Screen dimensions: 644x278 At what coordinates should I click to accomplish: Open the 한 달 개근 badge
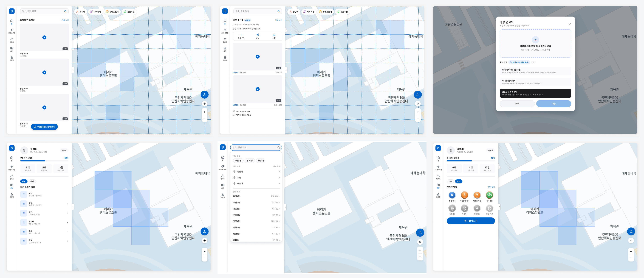pyautogui.click(x=490, y=208)
